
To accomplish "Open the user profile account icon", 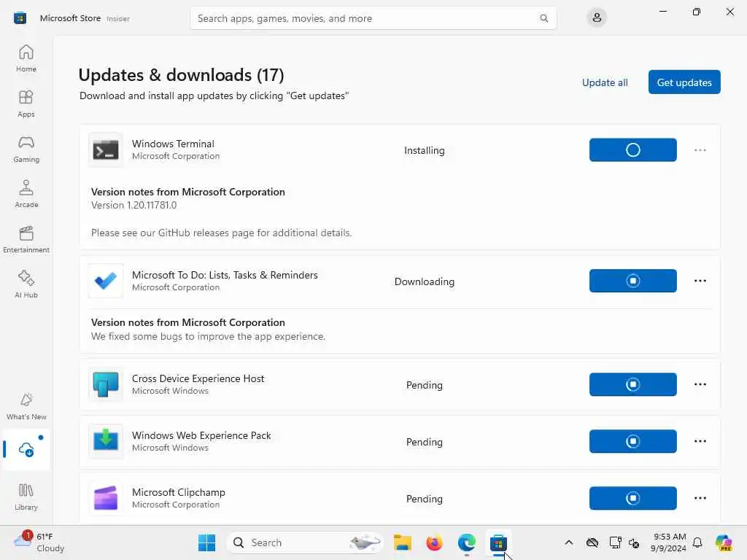I will [x=597, y=18].
